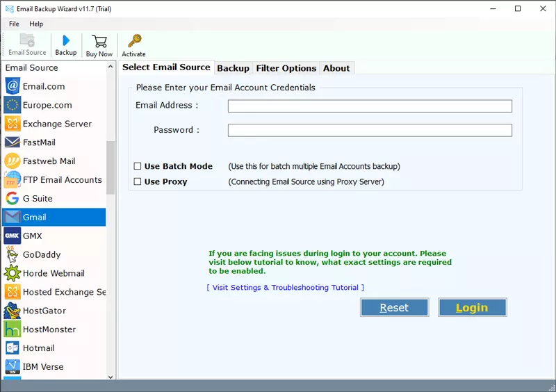Enable the Use Batch Mode checkbox
The width and height of the screenshot is (556, 392).
point(138,166)
